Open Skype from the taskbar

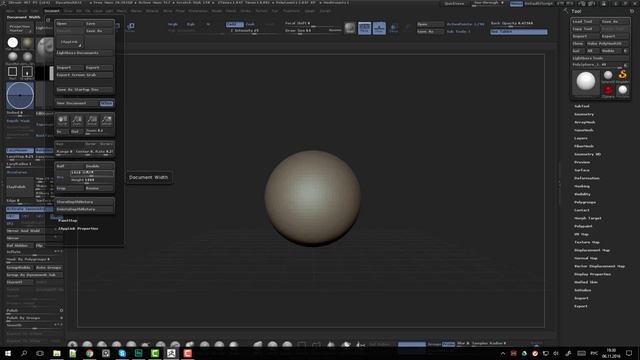tap(122, 353)
